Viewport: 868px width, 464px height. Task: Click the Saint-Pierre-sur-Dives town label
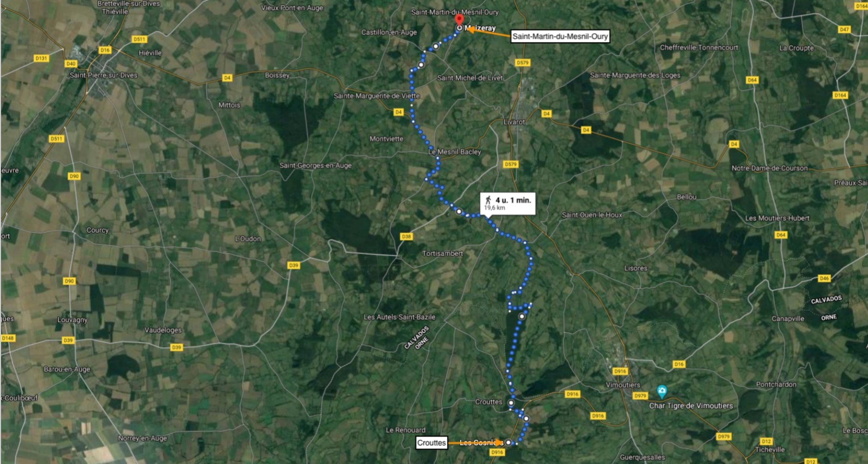[x=103, y=75]
